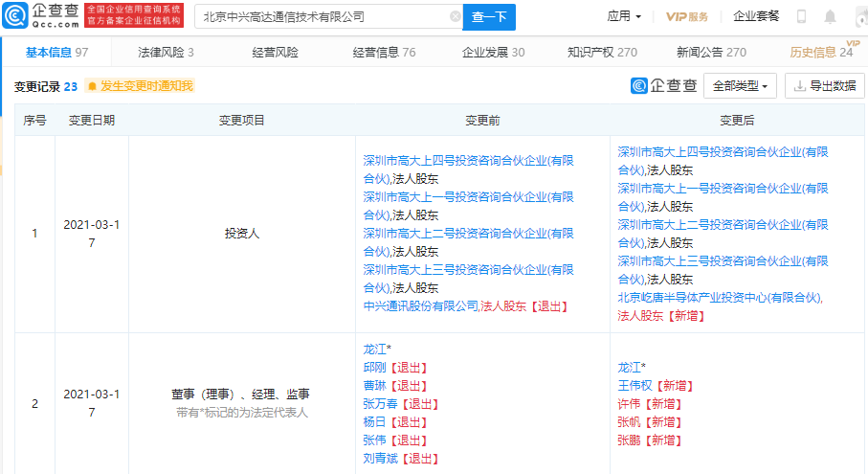This screenshot has height=474, width=868.
Task: Export data with 导出数据 button
Action: 825,86
